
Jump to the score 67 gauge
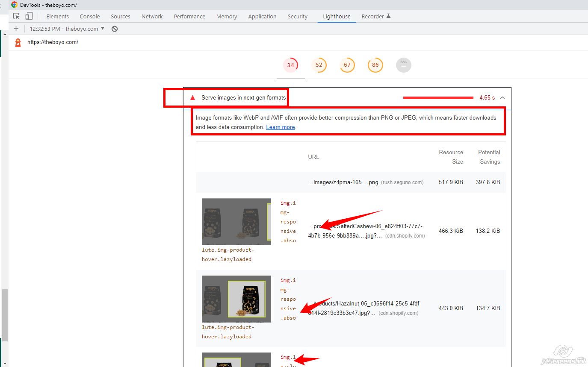click(x=347, y=65)
